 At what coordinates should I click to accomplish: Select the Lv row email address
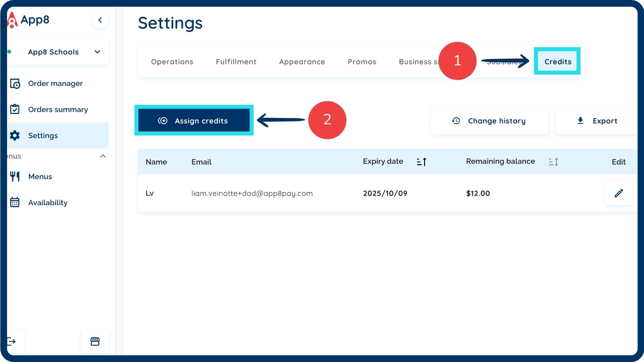click(x=252, y=193)
